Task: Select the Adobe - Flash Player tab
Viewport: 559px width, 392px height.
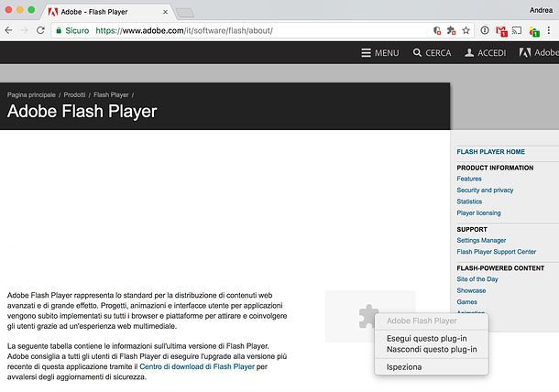Action: (x=109, y=12)
